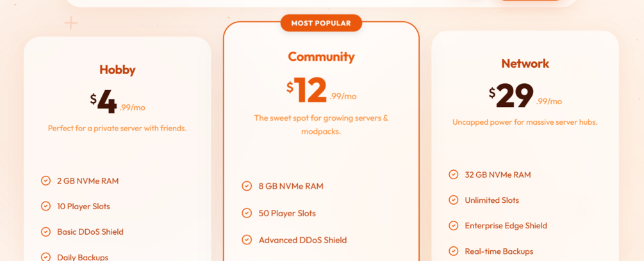This screenshot has height=261, width=644.
Task: Click the check icon next to 10 Player Slots
Action: click(45, 207)
